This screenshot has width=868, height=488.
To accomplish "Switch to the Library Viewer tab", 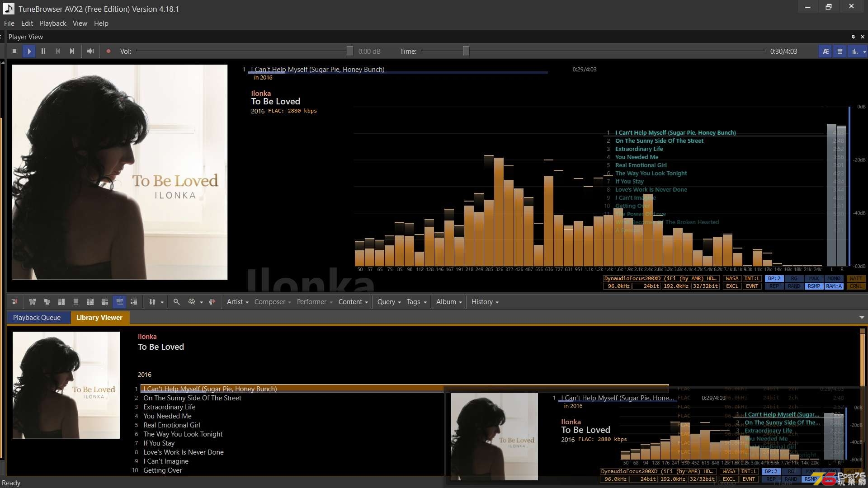I will pyautogui.click(x=99, y=318).
